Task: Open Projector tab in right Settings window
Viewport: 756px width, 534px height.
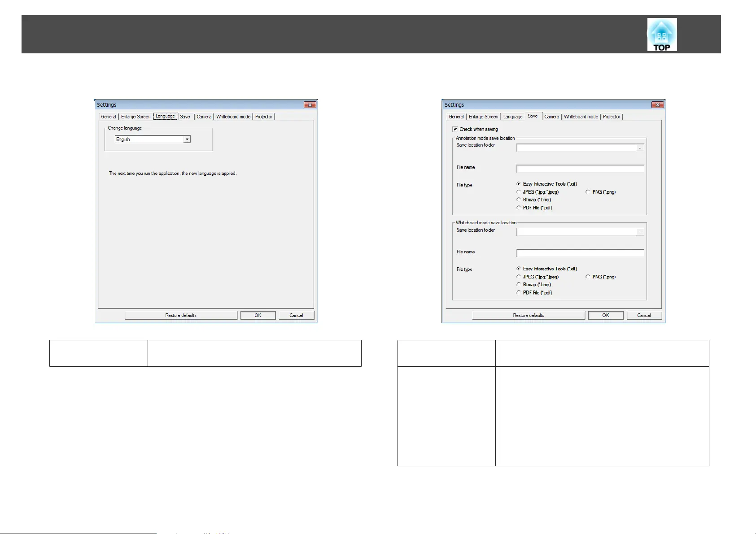Action: click(x=612, y=117)
